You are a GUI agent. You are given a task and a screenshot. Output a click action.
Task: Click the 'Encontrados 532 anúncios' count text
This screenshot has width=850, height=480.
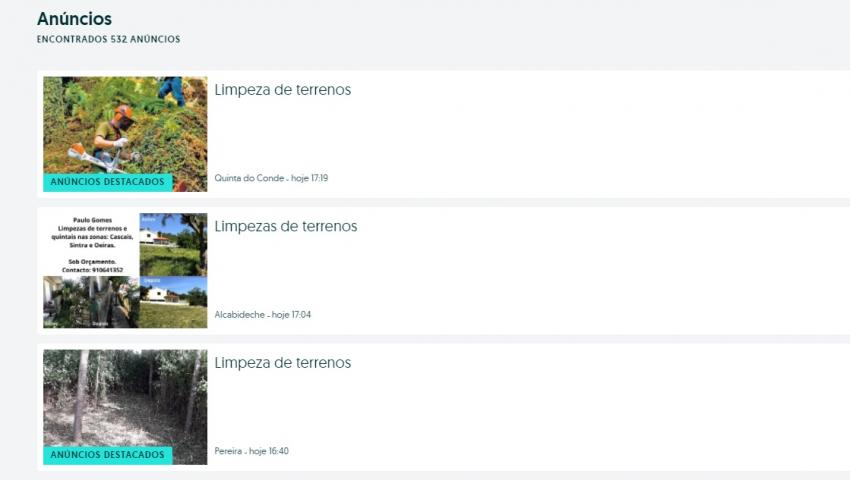click(108, 39)
